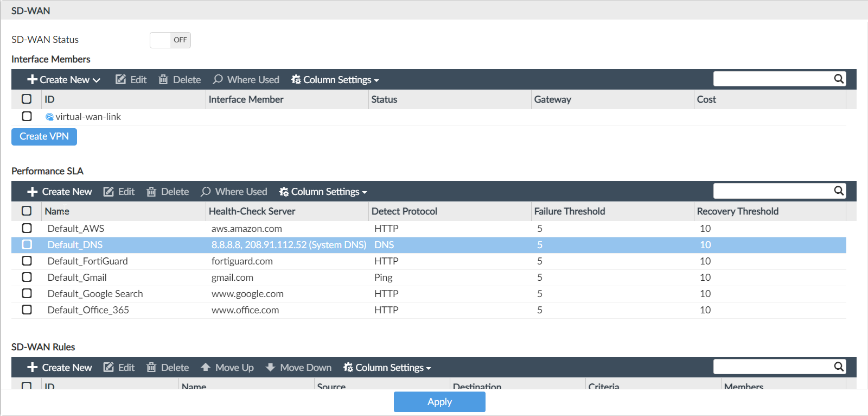Open Column Settings in SD-WAN Rules toolbar
This screenshot has width=868, height=416.
tap(387, 368)
